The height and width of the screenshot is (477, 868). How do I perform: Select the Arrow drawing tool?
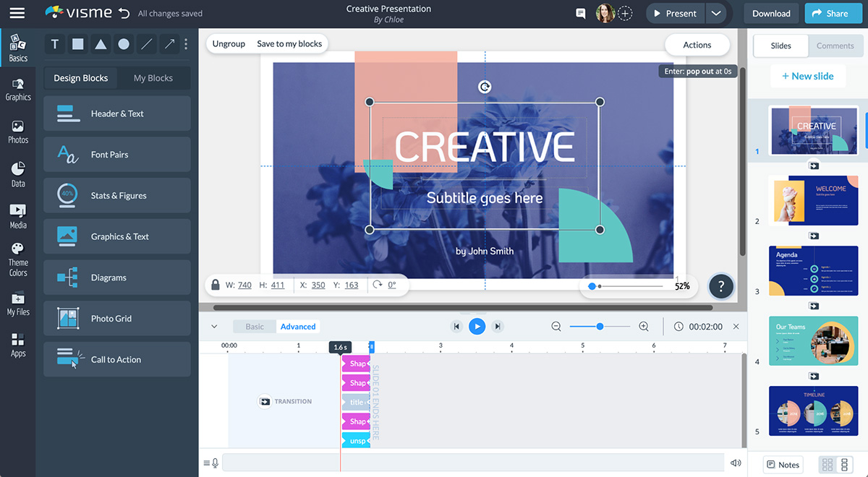[169, 44]
